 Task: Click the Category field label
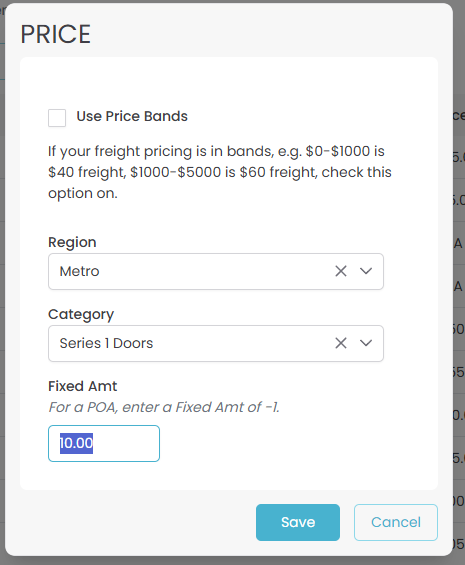click(81, 315)
